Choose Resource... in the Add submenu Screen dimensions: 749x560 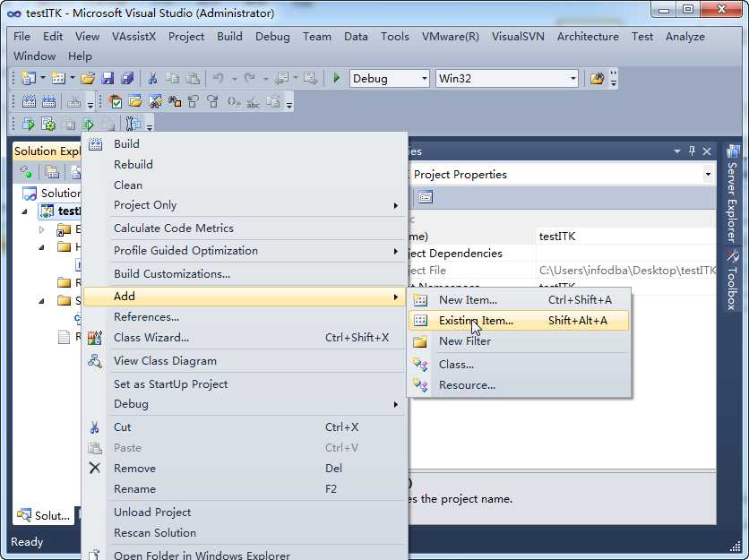tap(519, 384)
